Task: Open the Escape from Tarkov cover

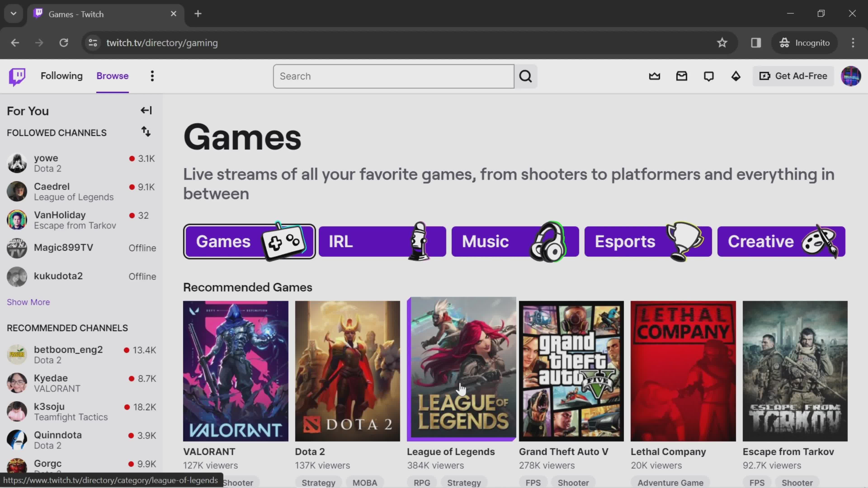Action: (x=795, y=371)
